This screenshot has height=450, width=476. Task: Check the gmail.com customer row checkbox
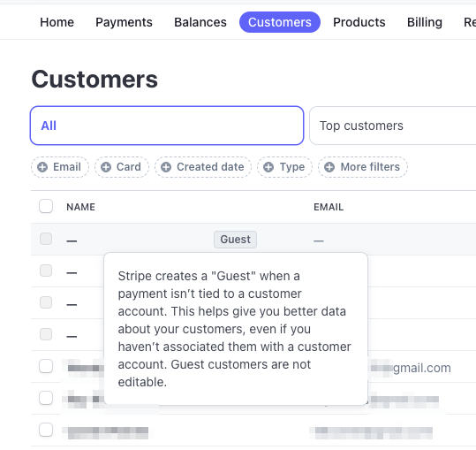pos(46,366)
